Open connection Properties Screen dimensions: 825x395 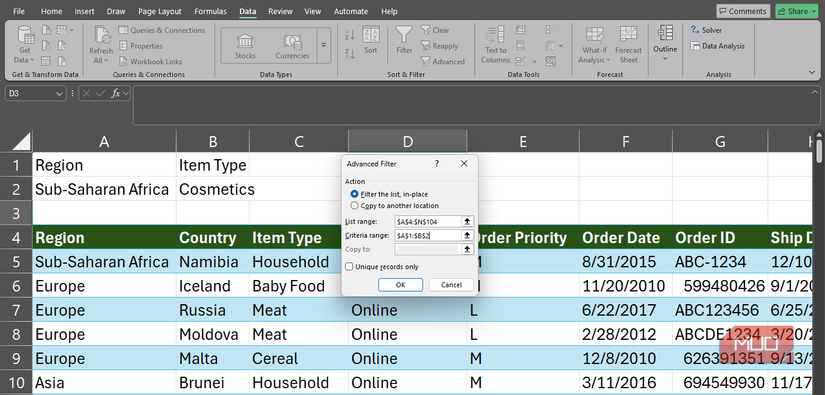click(x=140, y=46)
